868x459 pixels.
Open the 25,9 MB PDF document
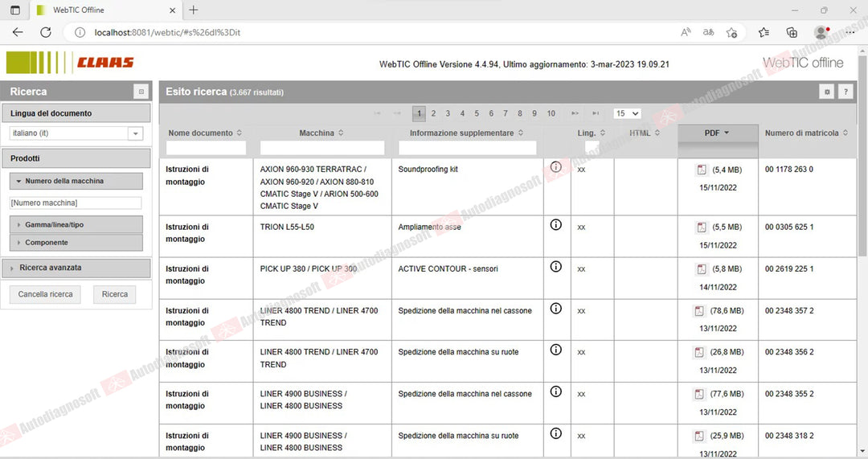(699, 436)
